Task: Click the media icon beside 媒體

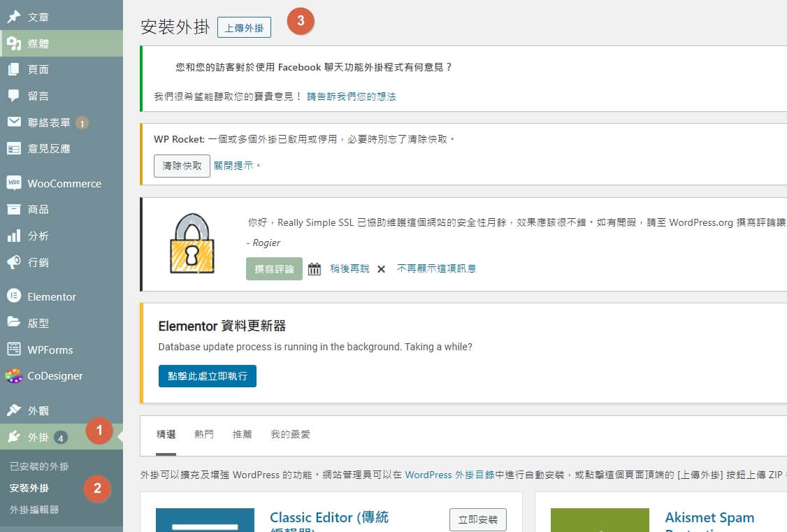Action: click(13, 43)
